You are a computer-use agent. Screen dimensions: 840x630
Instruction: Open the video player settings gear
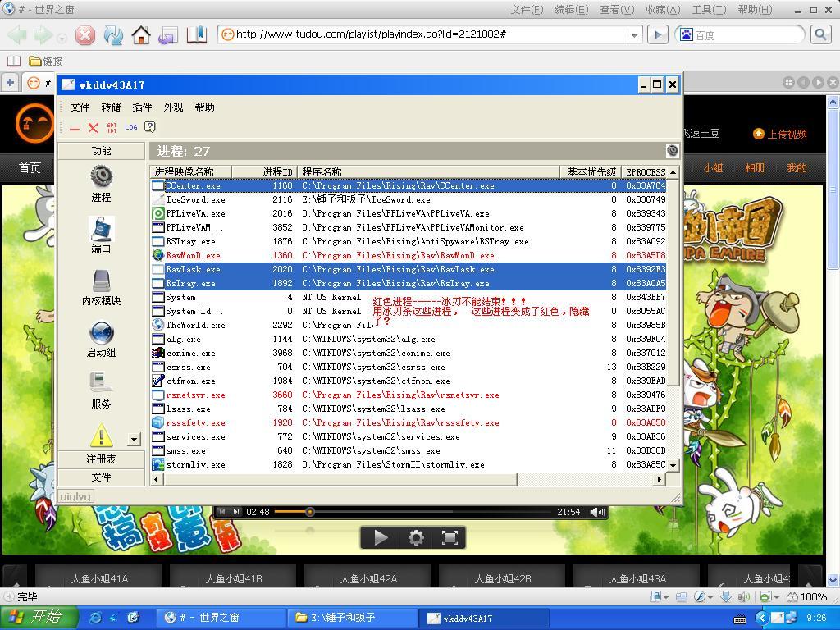[x=416, y=537]
